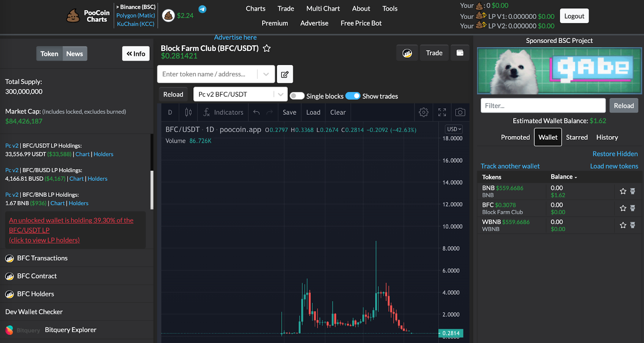Undo the last chart action
The height and width of the screenshot is (343, 644).
click(256, 112)
